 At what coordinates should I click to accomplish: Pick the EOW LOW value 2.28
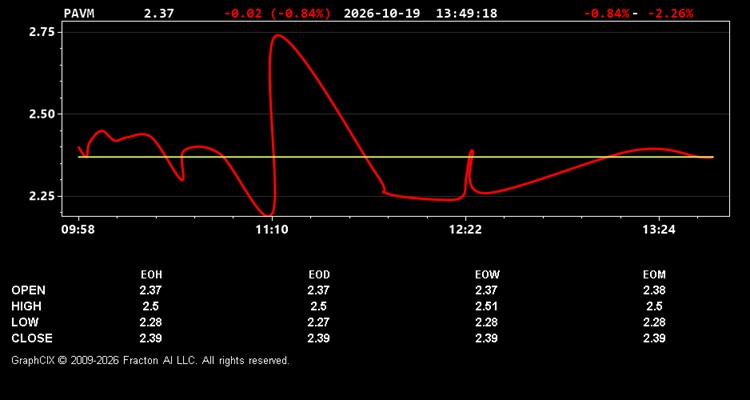click(486, 322)
